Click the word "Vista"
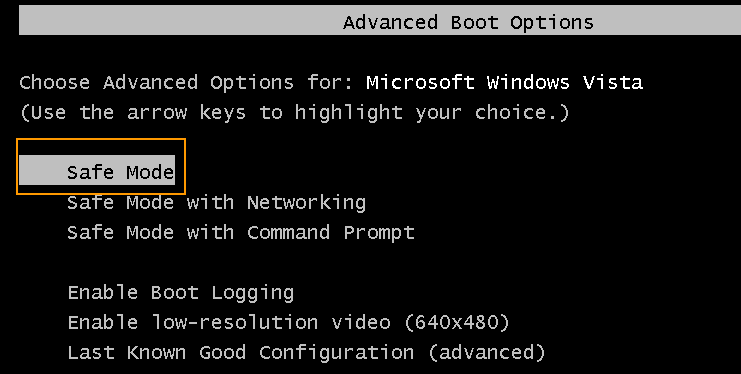This screenshot has width=741, height=374. point(612,83)
